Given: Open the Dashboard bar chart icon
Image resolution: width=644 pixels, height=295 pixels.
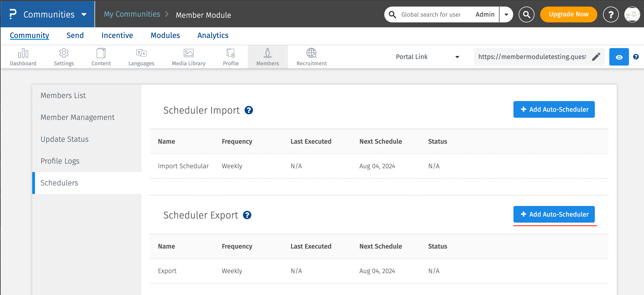Looking at the screenshot, I should click(23, 53).
